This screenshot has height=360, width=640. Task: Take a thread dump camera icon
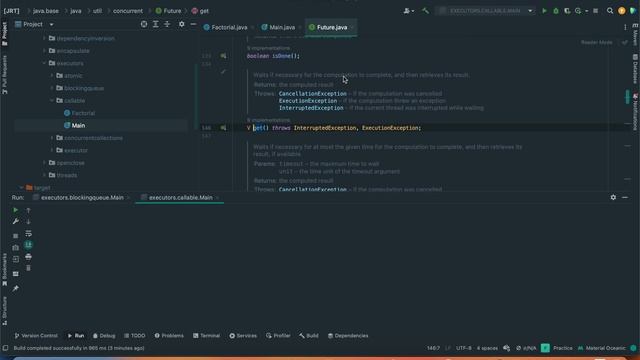pyautogui.click(x=16, y=248)
